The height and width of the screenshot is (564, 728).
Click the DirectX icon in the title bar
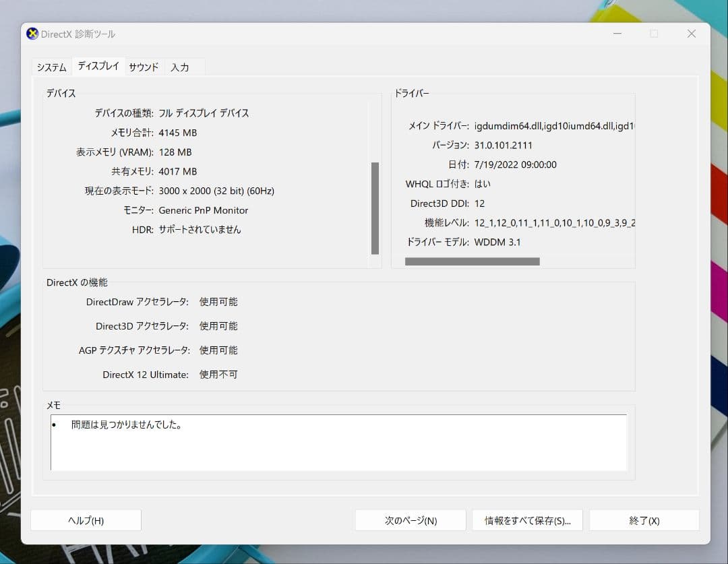(x=32, y=34)
